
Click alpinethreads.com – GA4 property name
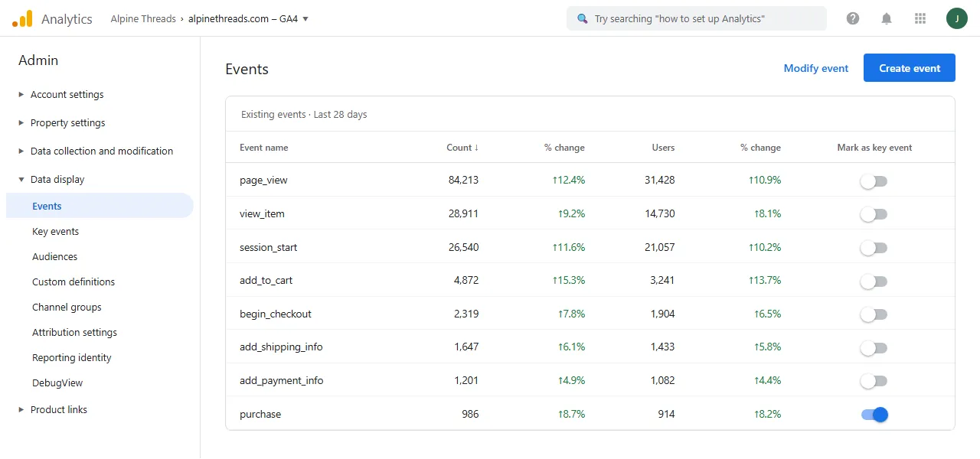(243, 18)
